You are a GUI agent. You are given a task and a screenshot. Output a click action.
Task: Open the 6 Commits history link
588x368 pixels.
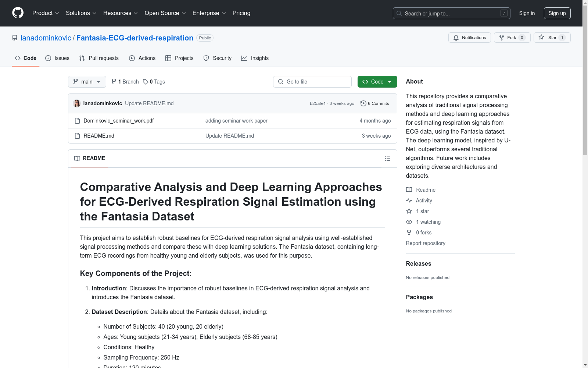click(375, 103)
